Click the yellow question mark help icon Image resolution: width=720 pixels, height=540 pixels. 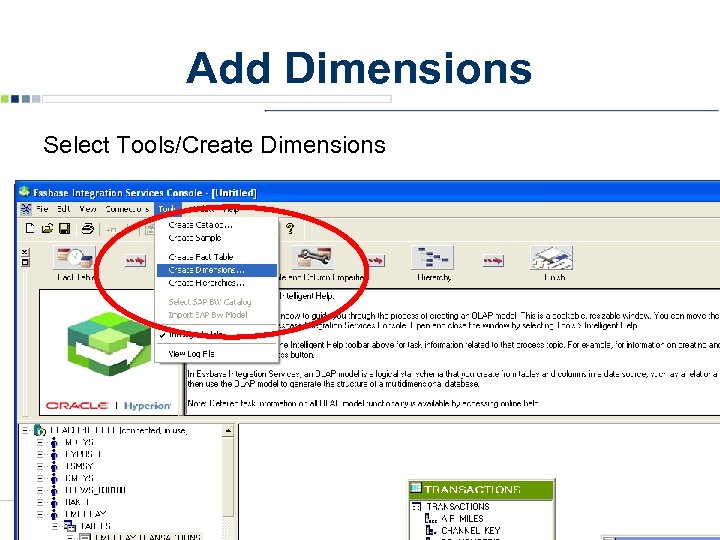[290, 228]
